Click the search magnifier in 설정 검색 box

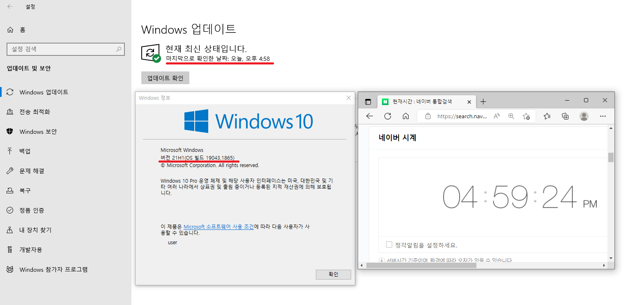coord(119,49)
